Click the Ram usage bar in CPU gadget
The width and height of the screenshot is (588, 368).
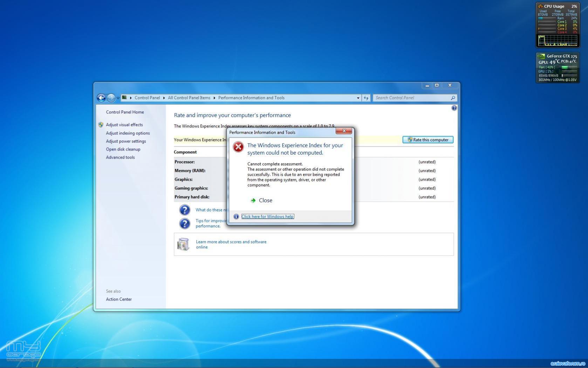tap(547, 18)
